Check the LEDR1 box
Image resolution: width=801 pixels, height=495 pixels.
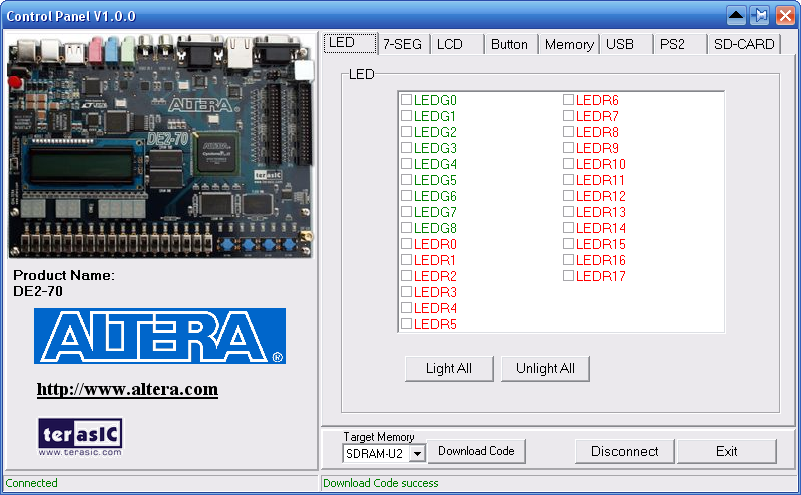406,260
